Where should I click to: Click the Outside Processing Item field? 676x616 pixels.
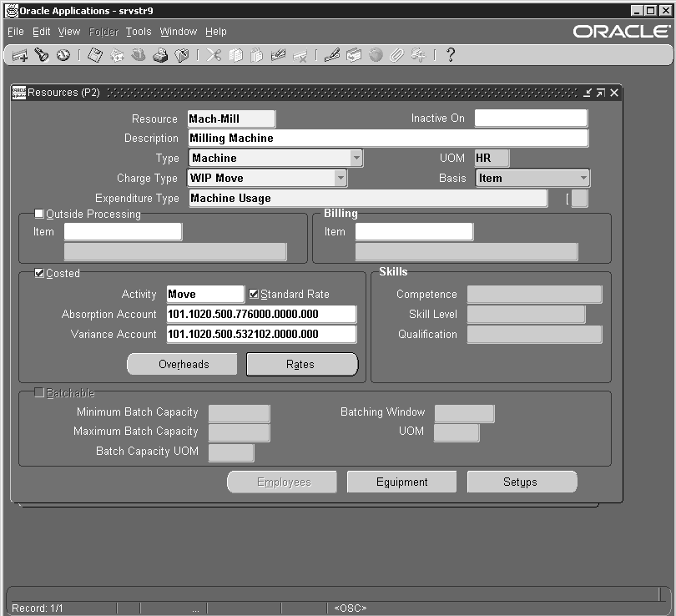tap(123, 231)
